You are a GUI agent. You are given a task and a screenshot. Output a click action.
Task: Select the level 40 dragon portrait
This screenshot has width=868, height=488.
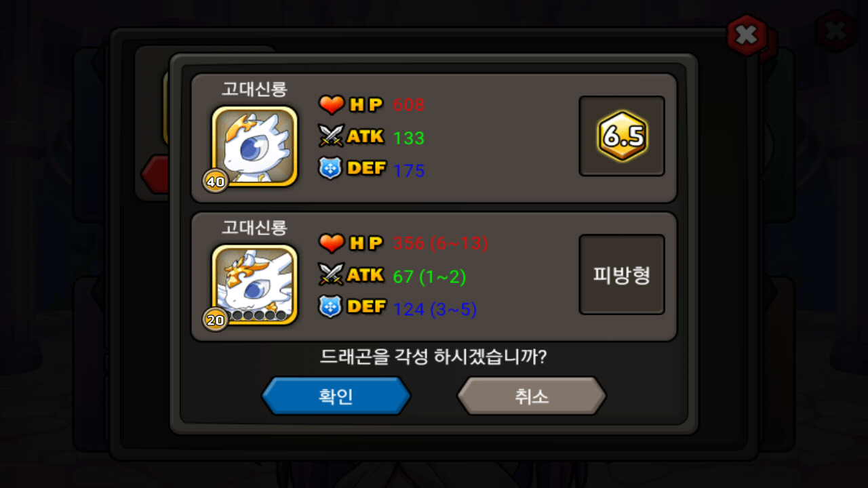click(255, 146)
